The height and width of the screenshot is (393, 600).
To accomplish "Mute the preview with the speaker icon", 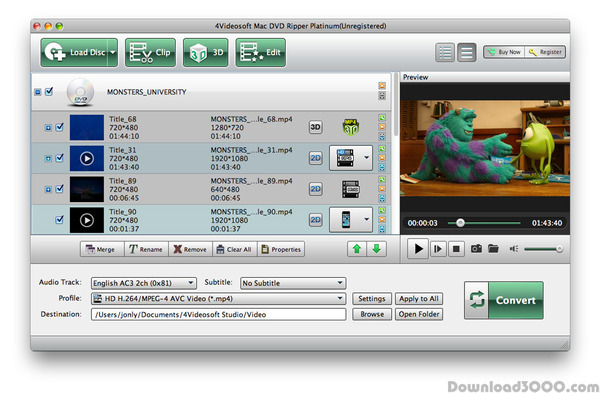I will 514,249.
